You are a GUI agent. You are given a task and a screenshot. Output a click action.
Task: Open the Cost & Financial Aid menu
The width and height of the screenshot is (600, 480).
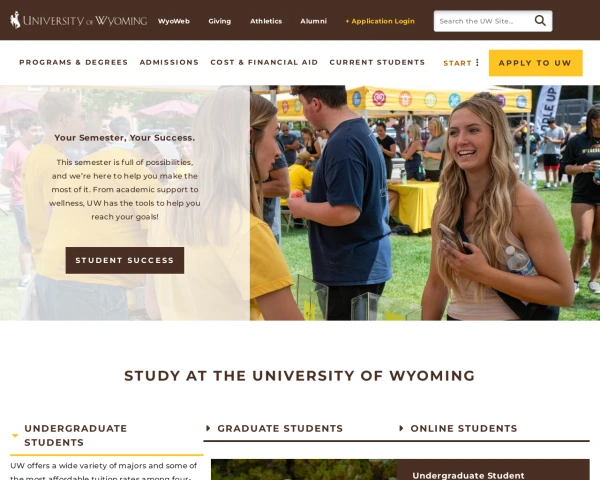point(264,62)
